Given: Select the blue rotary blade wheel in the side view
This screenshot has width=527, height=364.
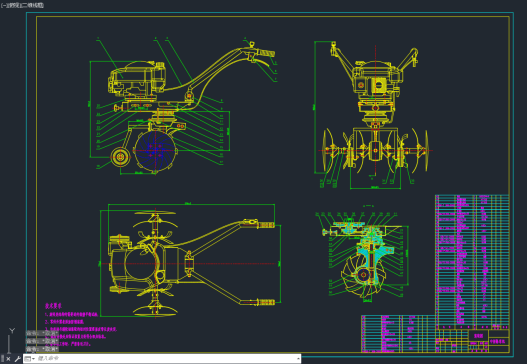Looking at the screenshot, I should [x=155, y=150].
